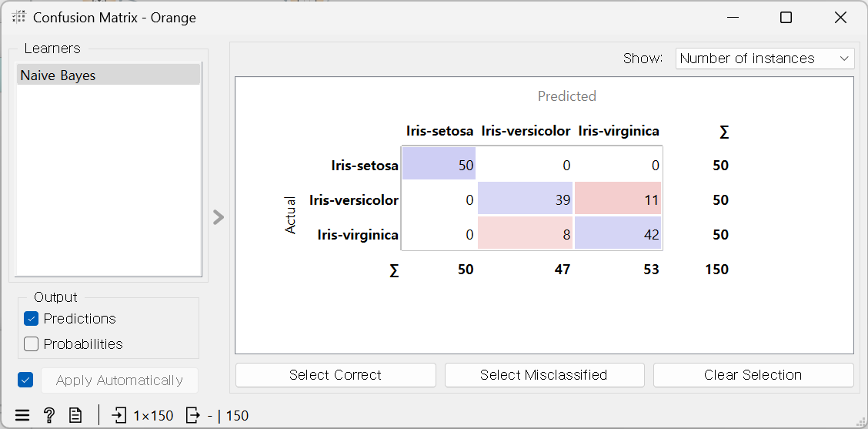Uncheck the Predictions output checkbox

point(32,319)
